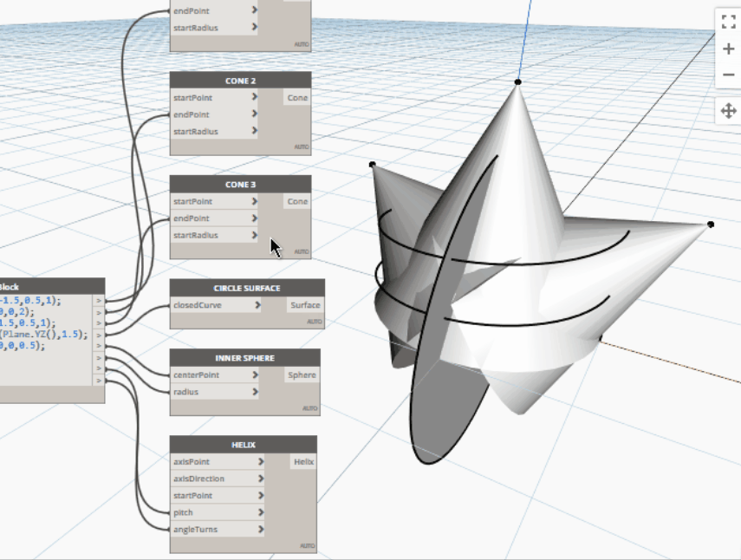Click the chevron beside pitch on HELIX

coord(261,512)
